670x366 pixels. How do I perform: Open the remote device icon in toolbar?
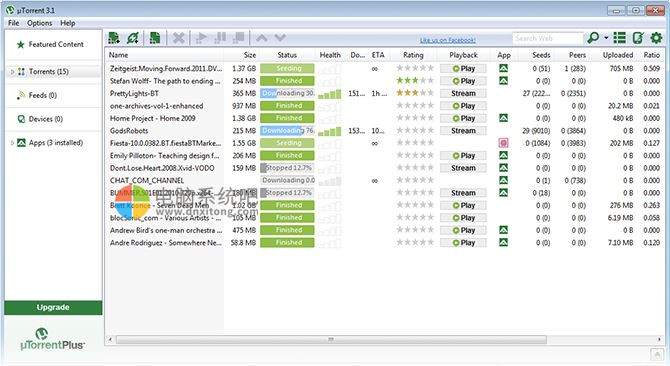638,38
